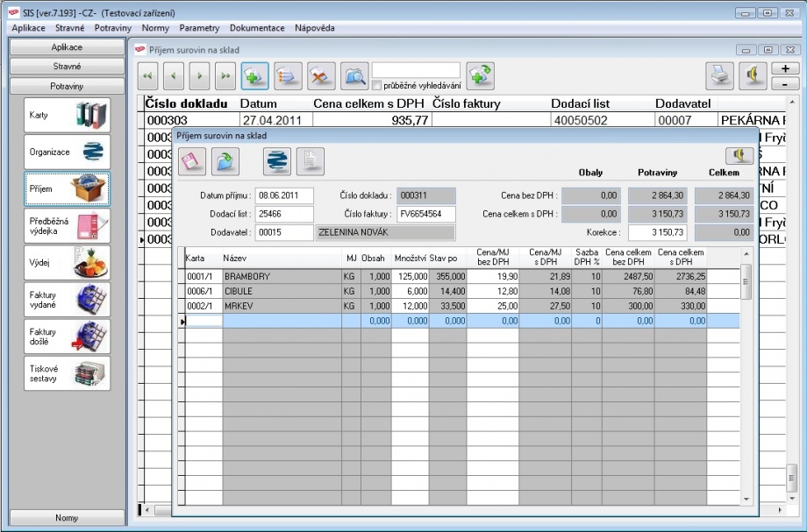Toggle průběžné vyhledávání checkbox
The width and height of the screenshot is (807, 532).
[376, 85]
